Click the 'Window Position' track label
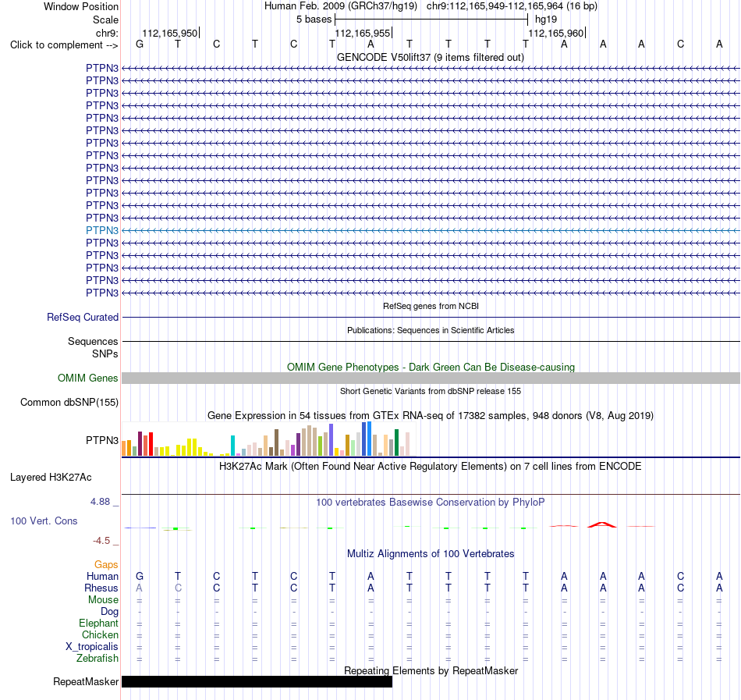The height and width of the screenshot is (700, 741). point(81,6)
